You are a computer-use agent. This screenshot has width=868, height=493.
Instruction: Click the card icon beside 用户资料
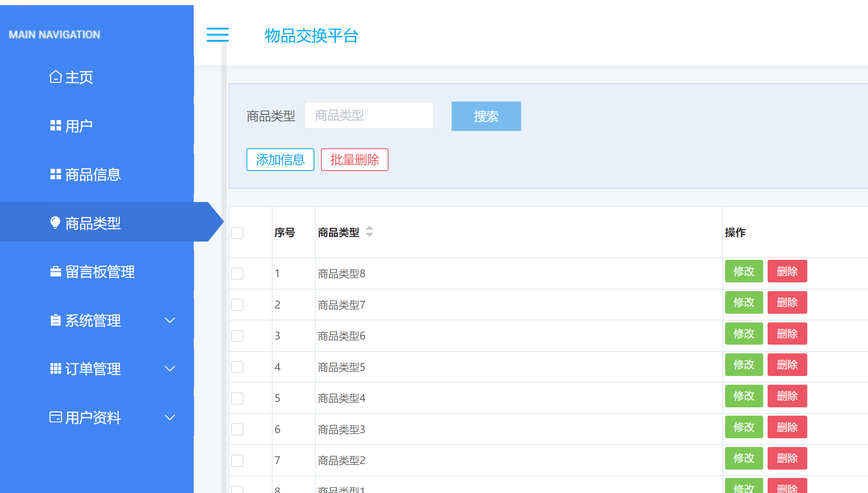tap(56, 417)
